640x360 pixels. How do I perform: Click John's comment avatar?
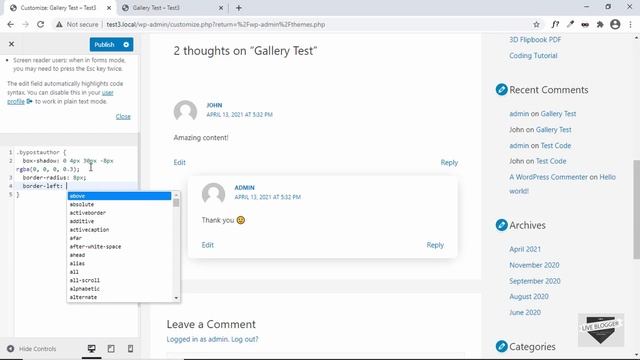point(185,111)
